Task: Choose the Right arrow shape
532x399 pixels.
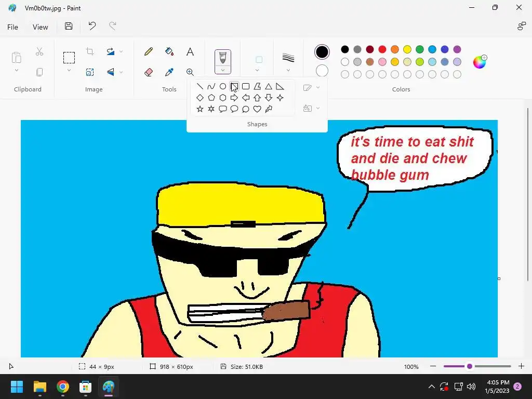Action: point(234,98)
